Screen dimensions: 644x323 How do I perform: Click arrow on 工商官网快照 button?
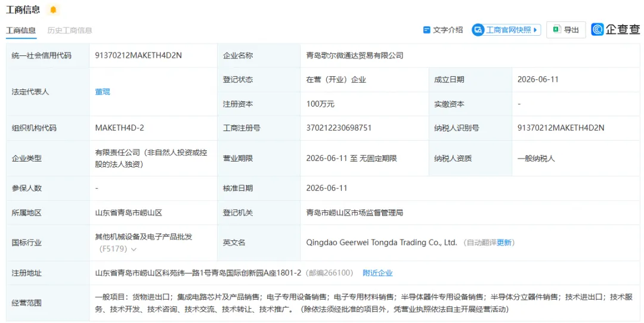click(535, 30)
